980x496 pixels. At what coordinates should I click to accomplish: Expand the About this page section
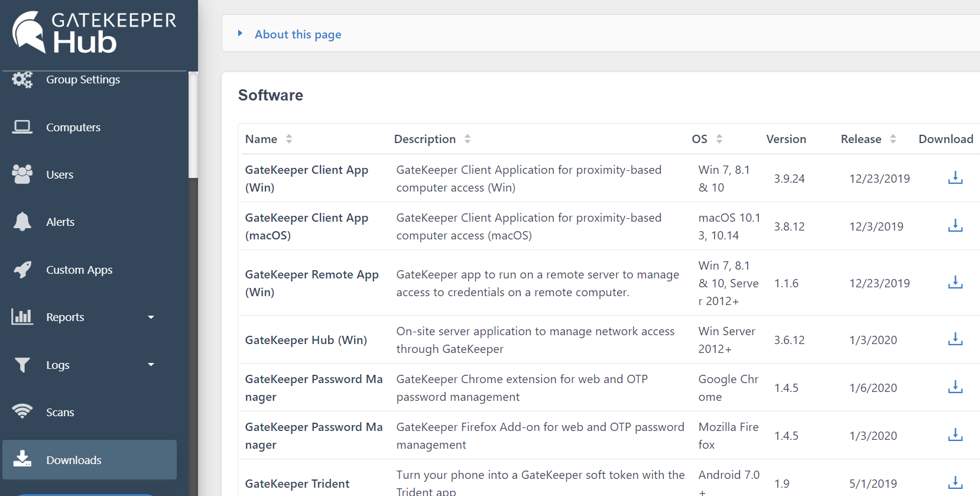click(297, 34)
